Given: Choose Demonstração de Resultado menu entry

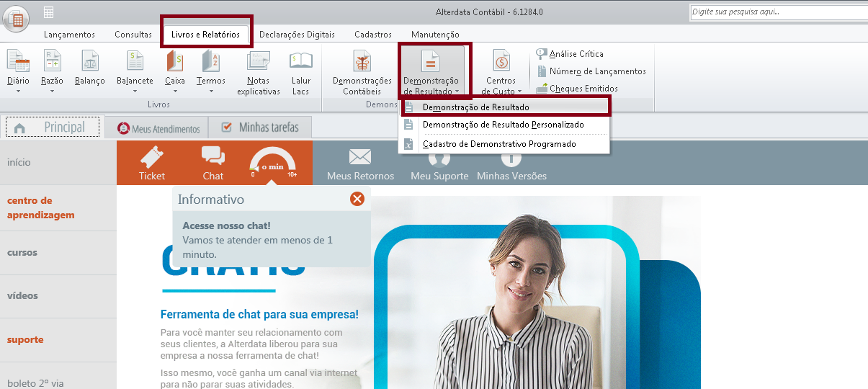Looking at the screenshot, I should (x=504, y=107).
